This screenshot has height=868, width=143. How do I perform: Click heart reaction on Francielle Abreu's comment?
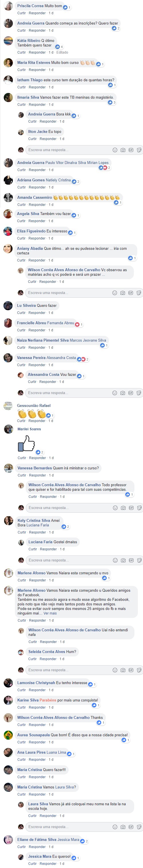[77, 325]
